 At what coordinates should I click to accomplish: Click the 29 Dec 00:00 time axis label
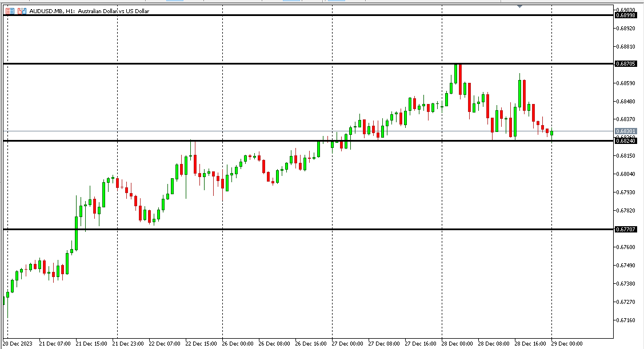(x=566, y=344)
